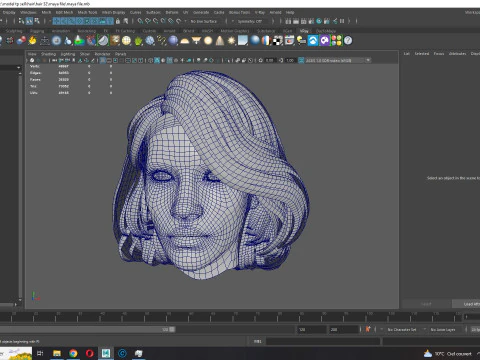
Task: Click the purple Chaos shelf icon
Action: point(325,41)
